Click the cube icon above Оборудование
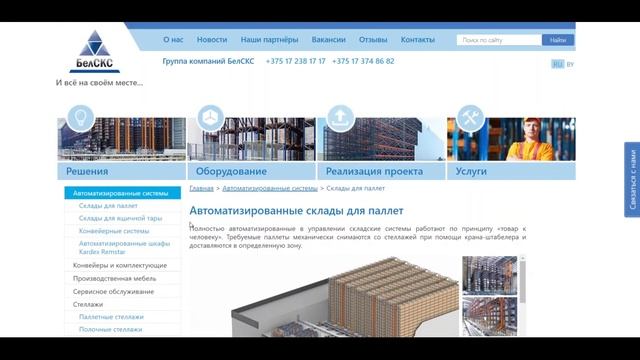The width and height of the screenshot is (640, 360). pyautogui.click(x=210, y=118)
